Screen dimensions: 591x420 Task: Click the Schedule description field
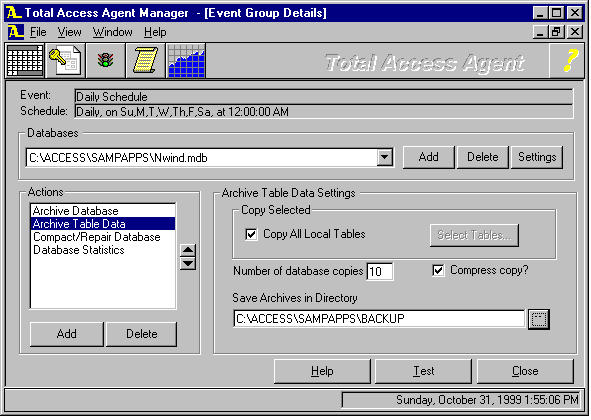(324, 112)
